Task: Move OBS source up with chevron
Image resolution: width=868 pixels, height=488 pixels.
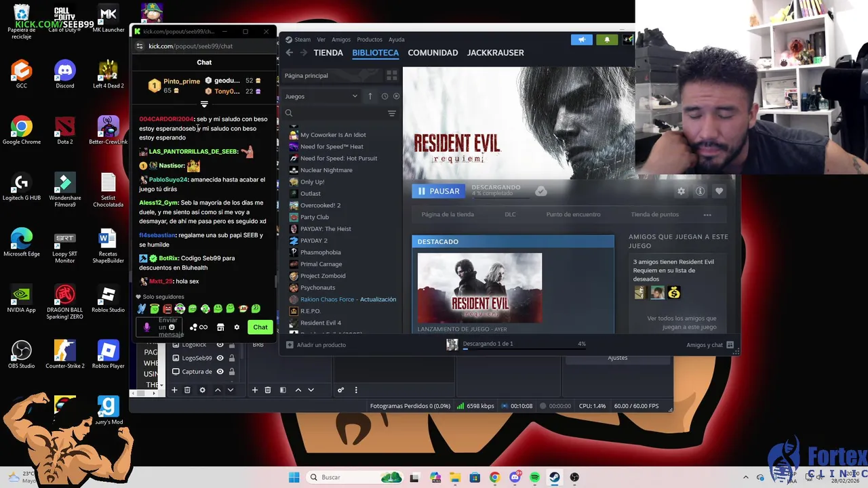Action: 218,390
